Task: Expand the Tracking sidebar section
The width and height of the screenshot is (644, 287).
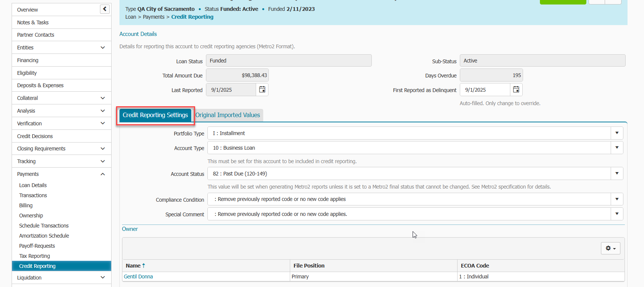Action: [x=103, y=161]
